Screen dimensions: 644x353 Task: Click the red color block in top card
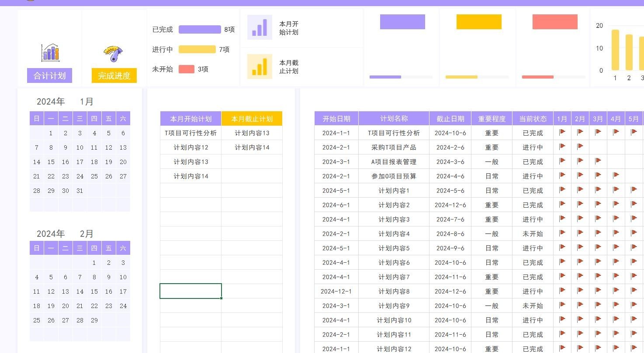555,22
